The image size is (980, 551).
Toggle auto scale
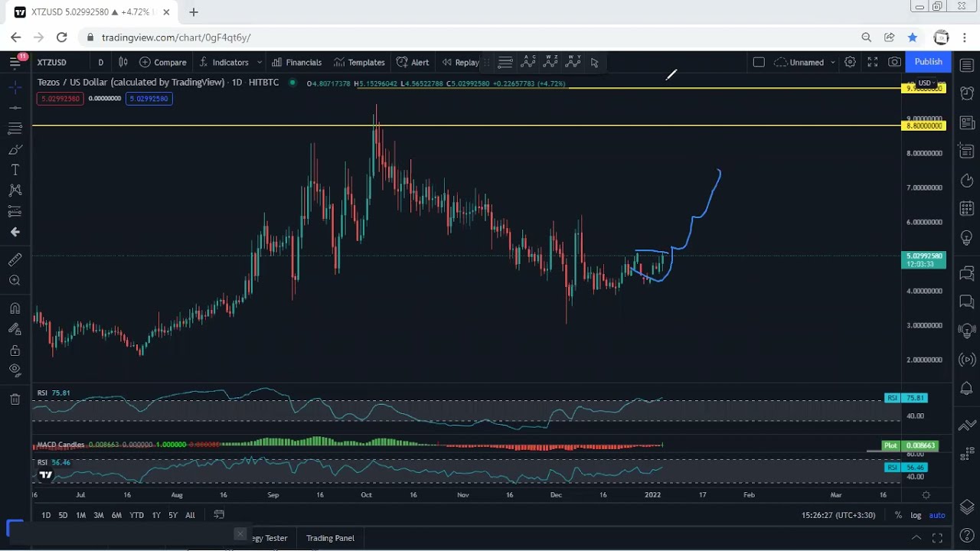pos(937,515)
